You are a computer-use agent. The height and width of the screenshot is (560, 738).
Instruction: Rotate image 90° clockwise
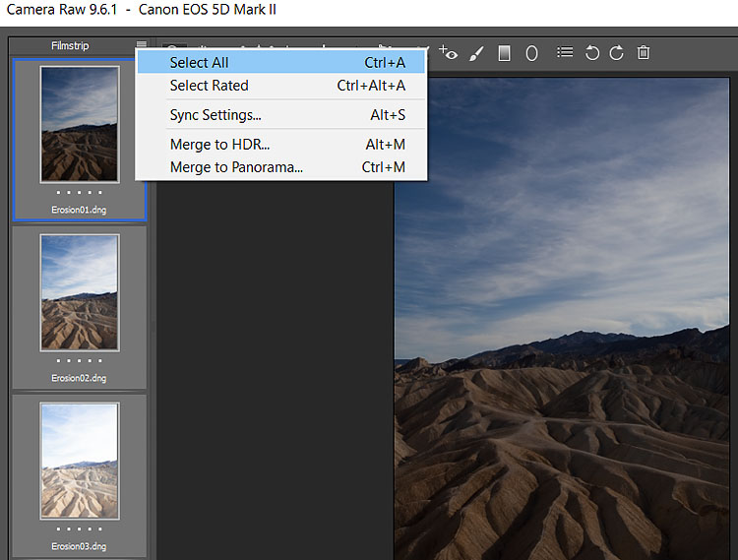point(617,53)
